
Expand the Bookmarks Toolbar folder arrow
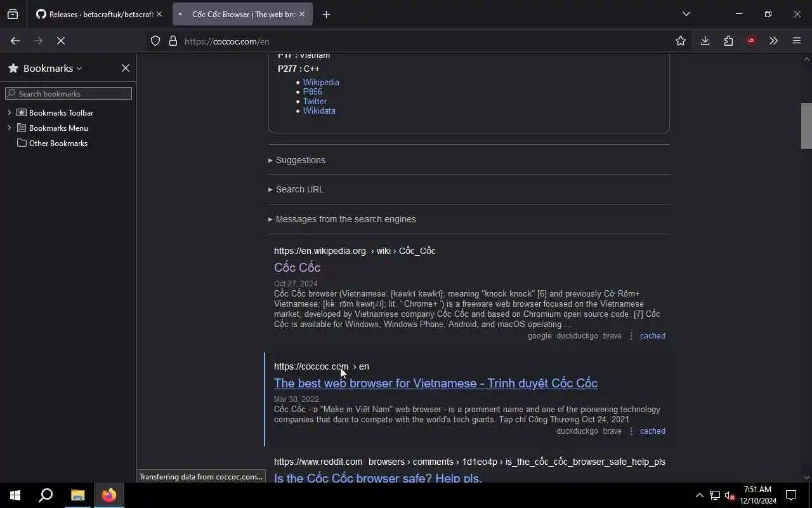(x=10, y=112)
